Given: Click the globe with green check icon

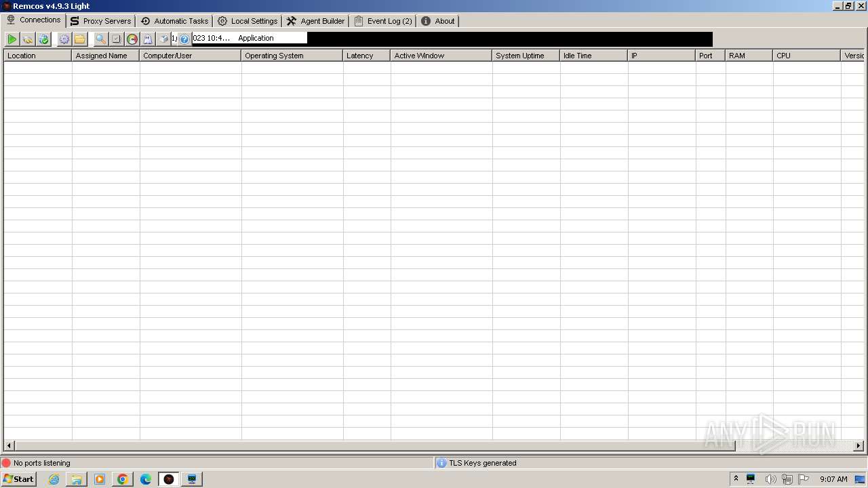Looking at the screenshot, I should tap(43, 39).
